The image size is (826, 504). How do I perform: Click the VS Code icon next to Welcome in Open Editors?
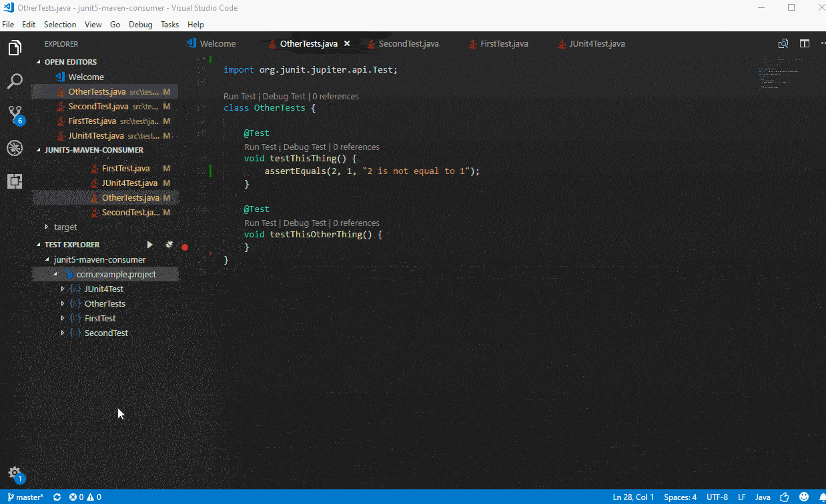tap(59, 77)
